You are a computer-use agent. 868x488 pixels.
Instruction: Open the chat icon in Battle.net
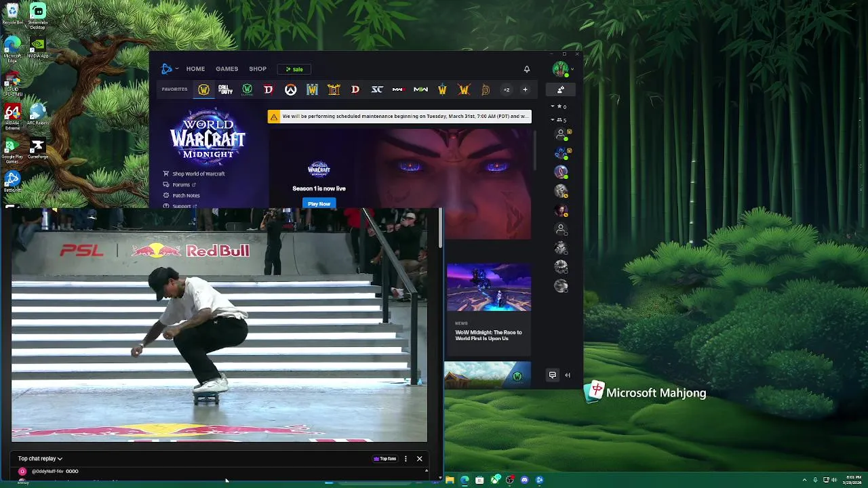553,375
